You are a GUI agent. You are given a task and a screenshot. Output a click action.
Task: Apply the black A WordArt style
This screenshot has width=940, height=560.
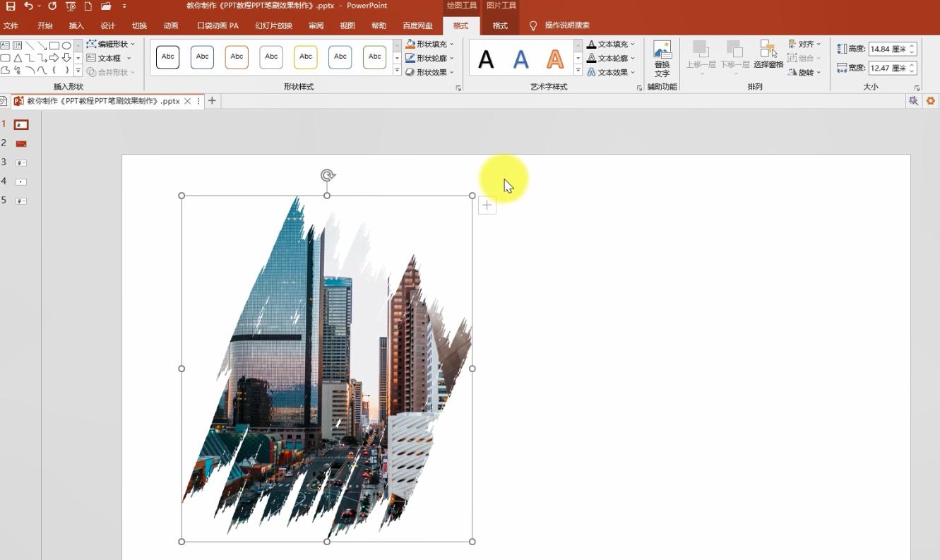click(486, 59)
